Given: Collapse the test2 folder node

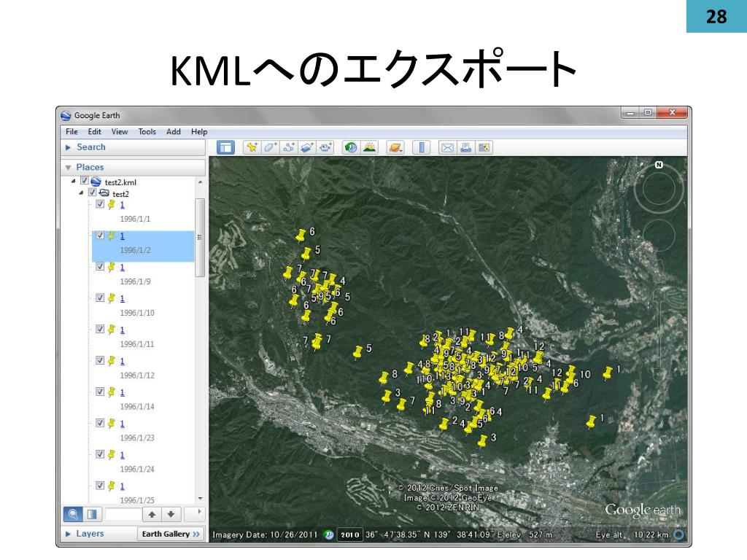Looking at the screenshot, I should [x=81, y=192].
